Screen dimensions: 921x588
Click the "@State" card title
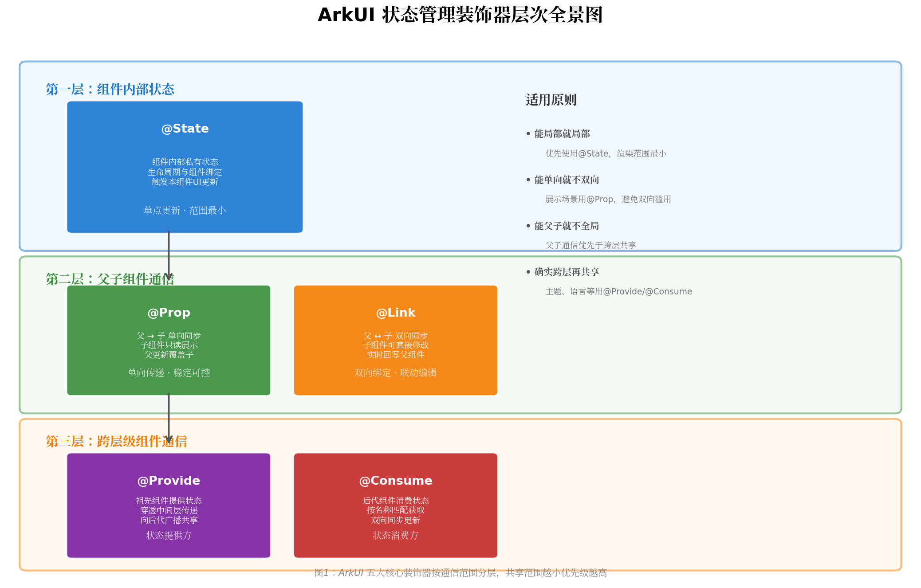click(x=185, y=129)
